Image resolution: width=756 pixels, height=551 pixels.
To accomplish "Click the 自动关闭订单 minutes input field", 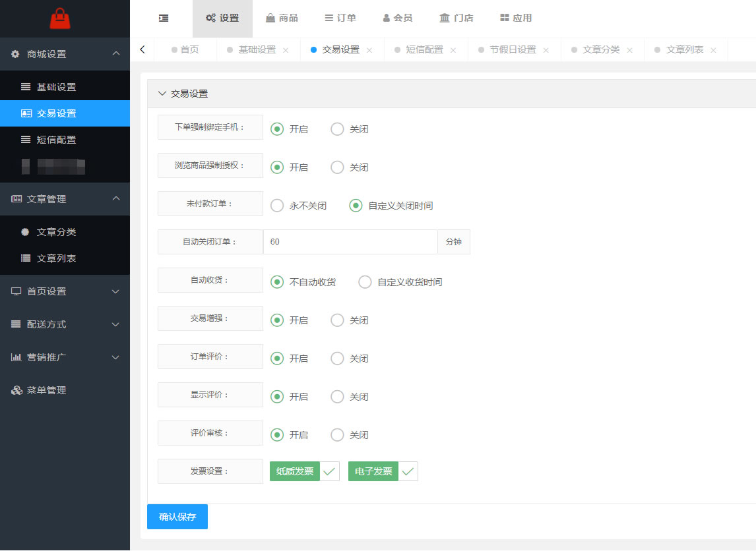I will pos(350,242).
